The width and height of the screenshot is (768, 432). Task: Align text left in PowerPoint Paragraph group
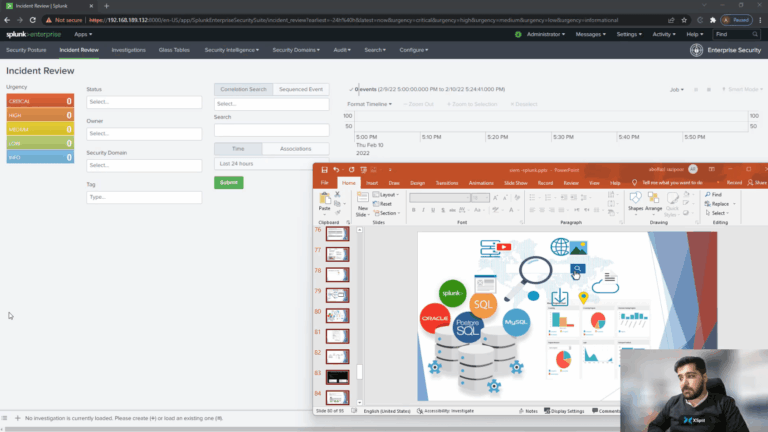[x=532, y=210]
